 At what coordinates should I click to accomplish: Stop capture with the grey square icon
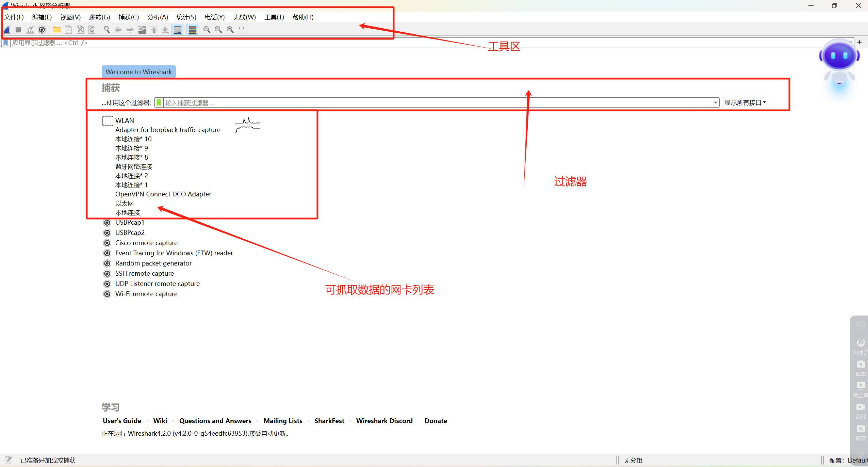pos(18,30)
